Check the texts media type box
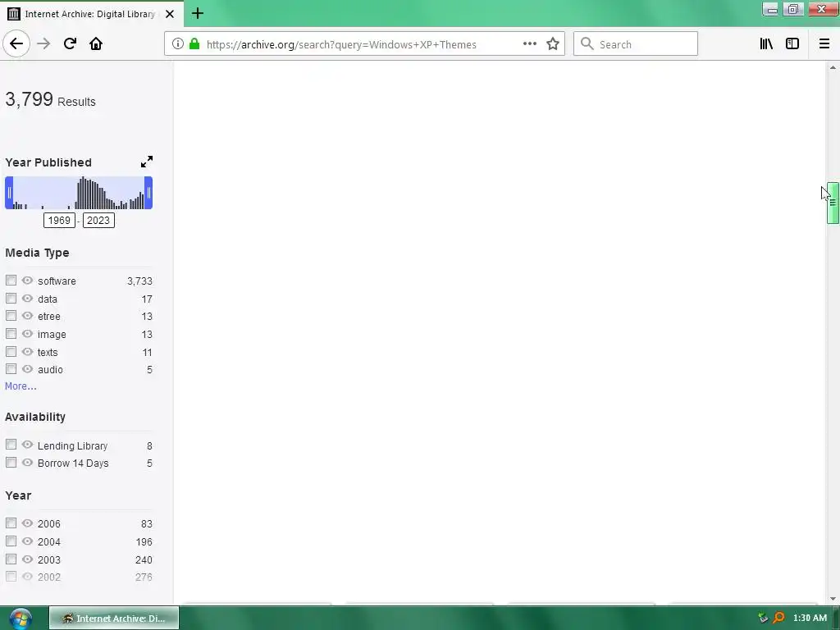840x630 pixels. click(11, 352)
